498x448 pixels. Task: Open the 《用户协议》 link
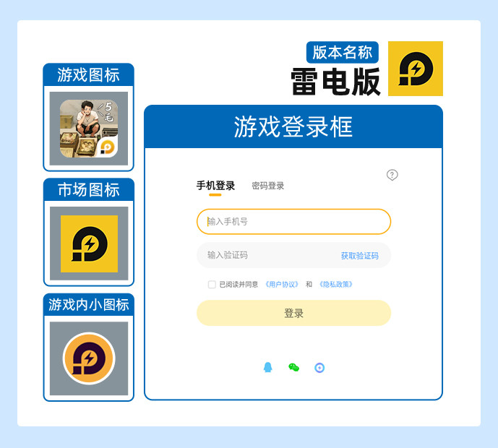pos(282,284)
